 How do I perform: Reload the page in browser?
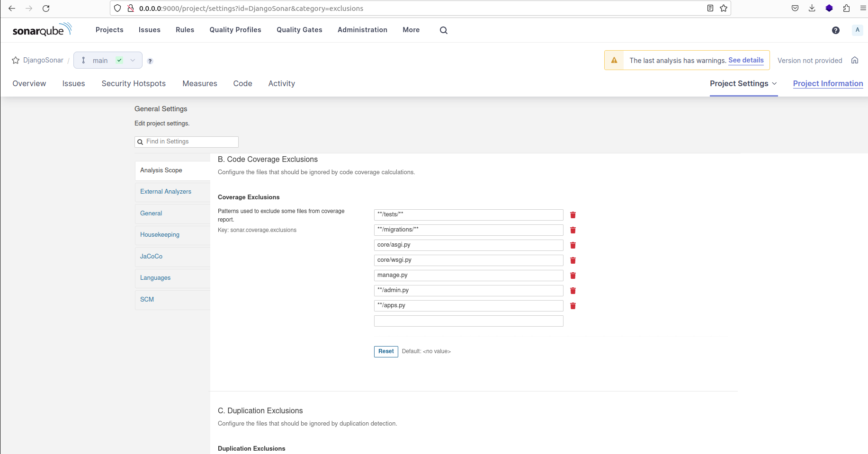[46, 9]
